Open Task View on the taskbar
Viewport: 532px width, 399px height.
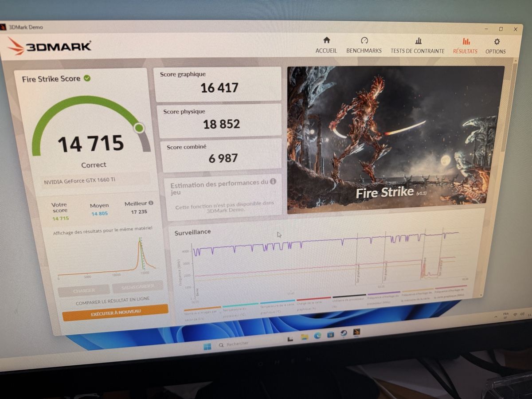[x=290, y=338]
